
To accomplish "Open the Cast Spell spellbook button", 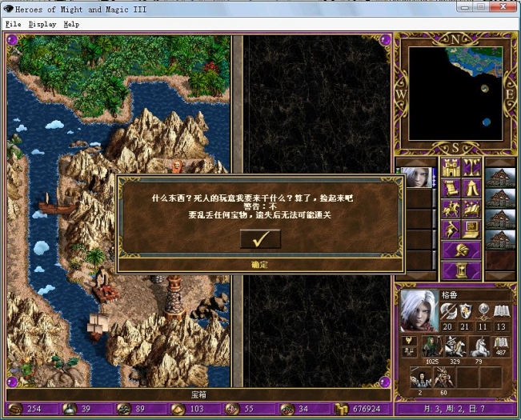I will pos(471,209).
